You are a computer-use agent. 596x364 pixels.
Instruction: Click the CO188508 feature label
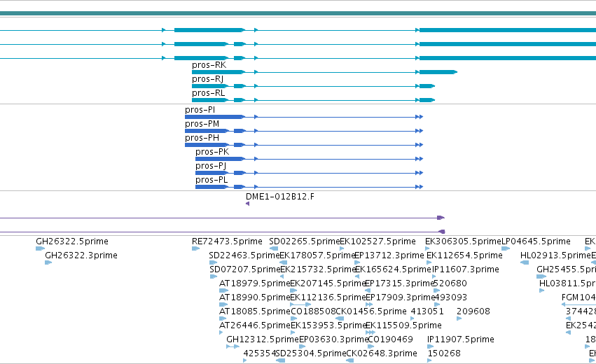(313, 312)
